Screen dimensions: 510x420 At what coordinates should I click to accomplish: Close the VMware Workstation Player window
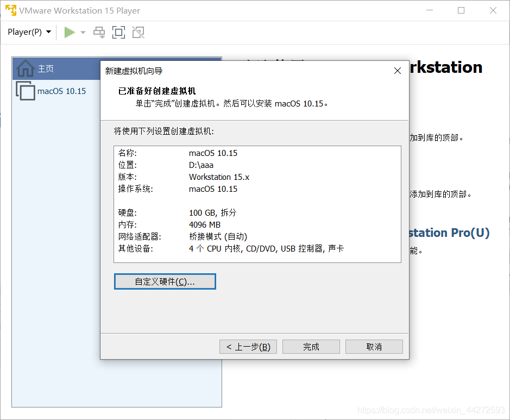tap(493, 10)
